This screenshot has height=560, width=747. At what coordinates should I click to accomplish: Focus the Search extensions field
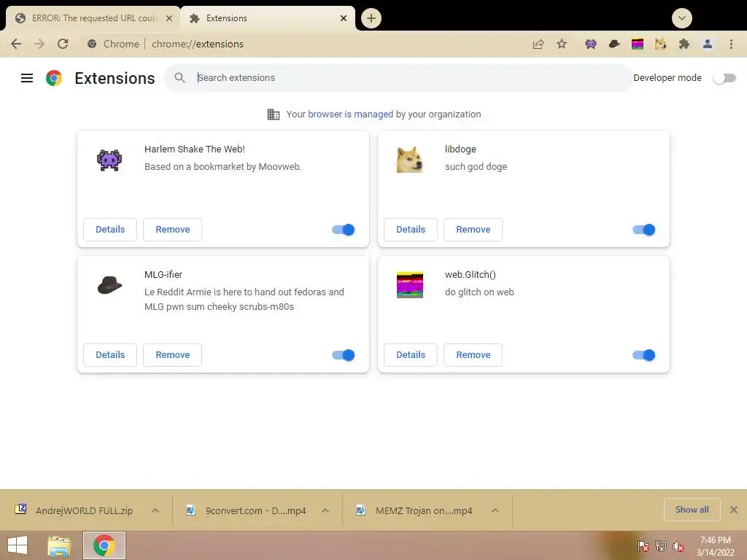398,77
